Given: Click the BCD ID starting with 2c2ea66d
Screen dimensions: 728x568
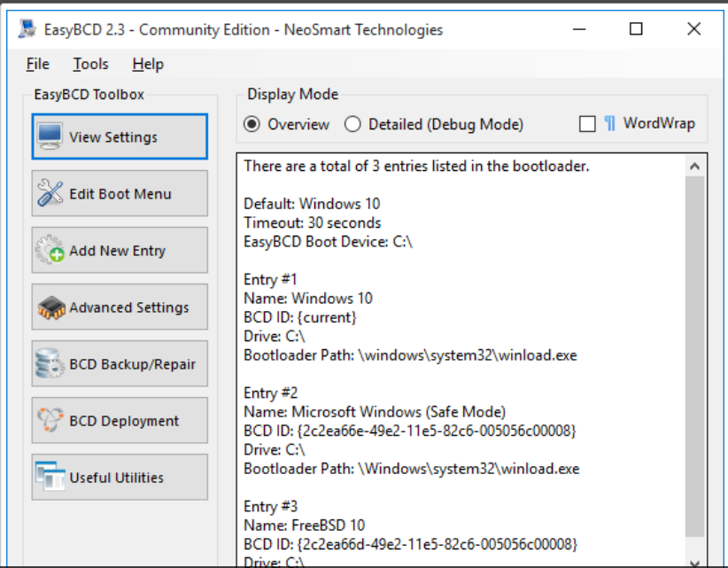Looking at the screenshot, I should [410, 544].
